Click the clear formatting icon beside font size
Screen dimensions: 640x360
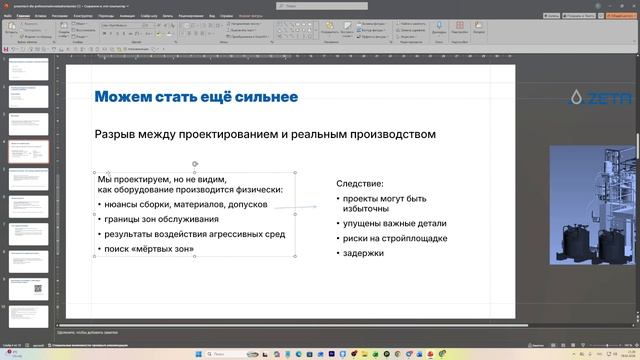point(172,25)
